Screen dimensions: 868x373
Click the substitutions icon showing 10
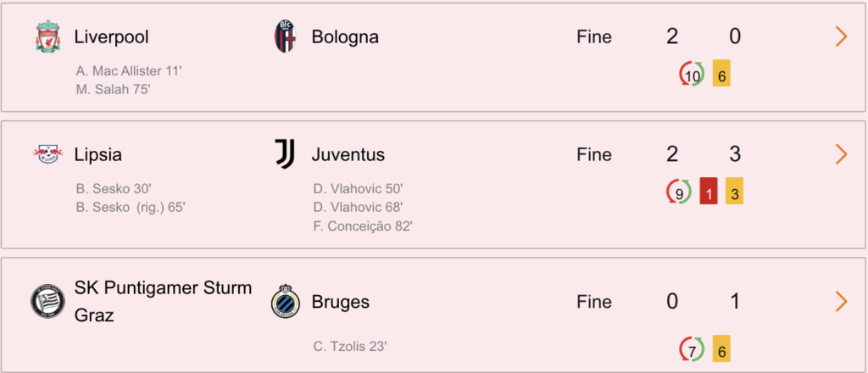tap(692, 75)
